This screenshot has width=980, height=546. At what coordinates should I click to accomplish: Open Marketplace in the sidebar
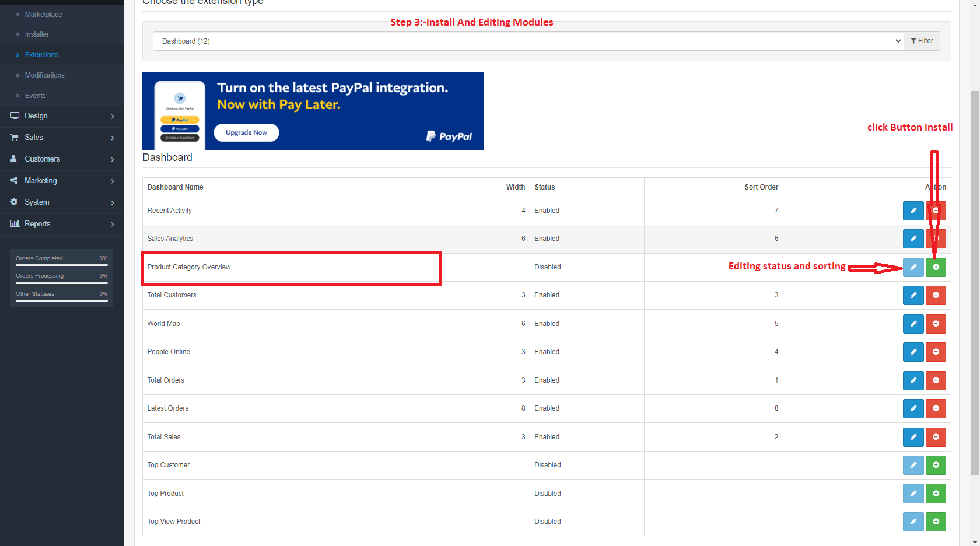43,15
